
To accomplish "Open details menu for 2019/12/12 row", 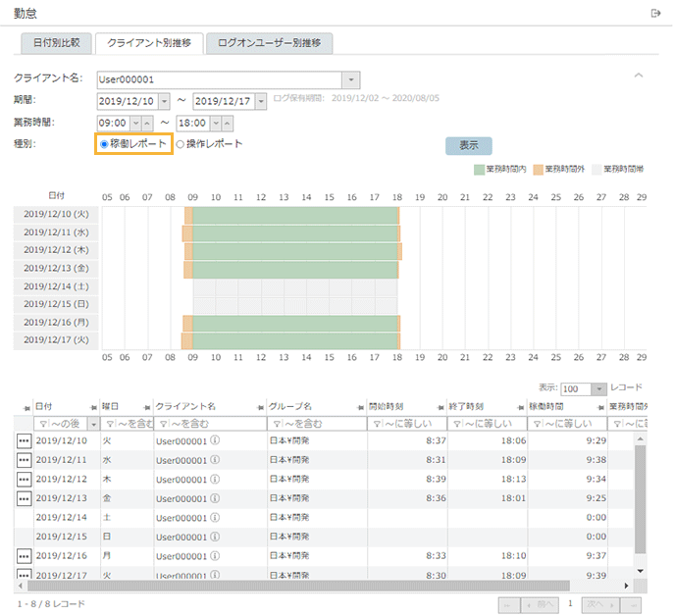I will tap(24, 480).
